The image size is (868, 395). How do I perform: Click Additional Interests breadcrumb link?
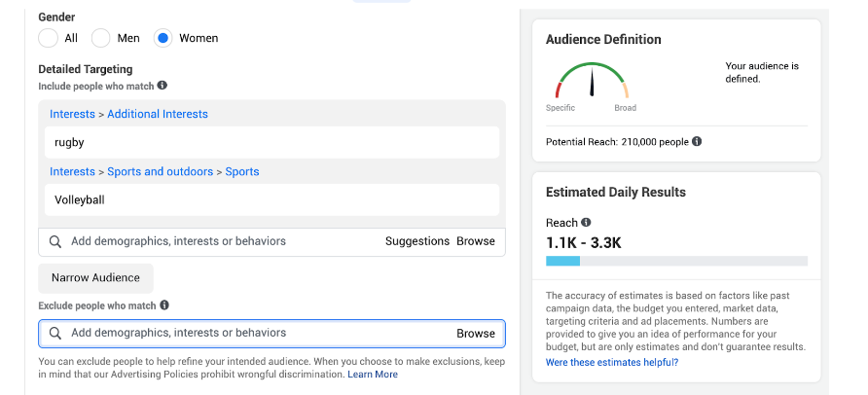click(158, 114)
